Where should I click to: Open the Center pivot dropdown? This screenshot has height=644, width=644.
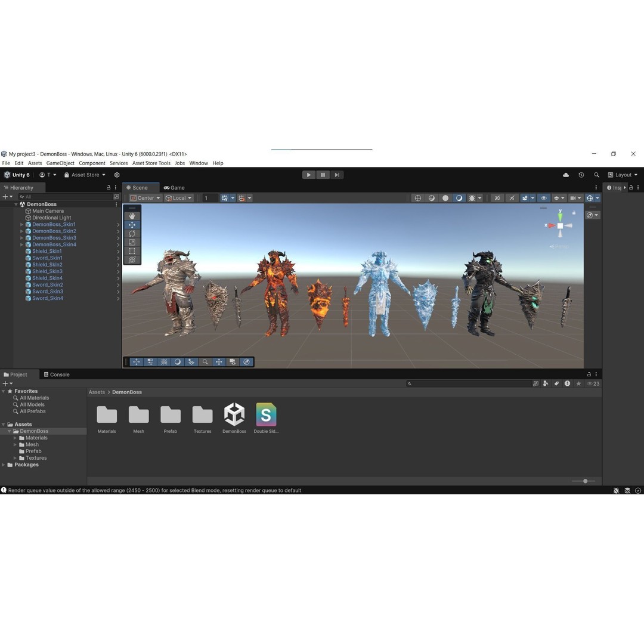pyautogui.click(x=145, y=198)
